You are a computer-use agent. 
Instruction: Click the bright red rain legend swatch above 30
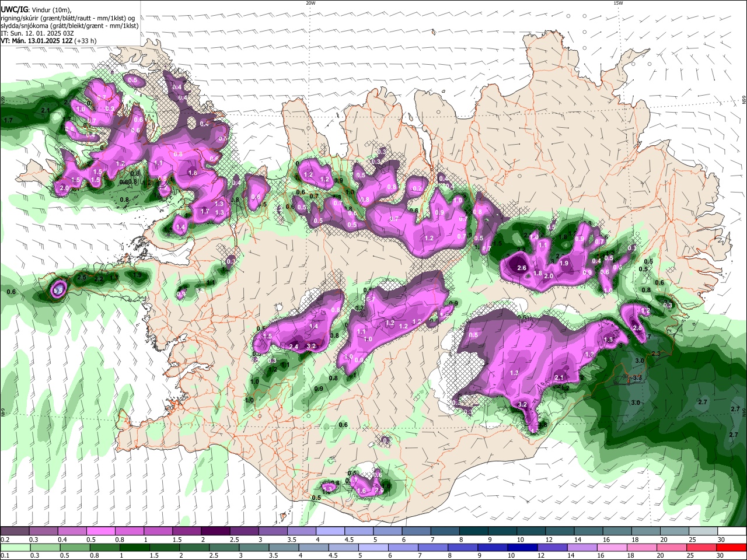click(732, 547)
